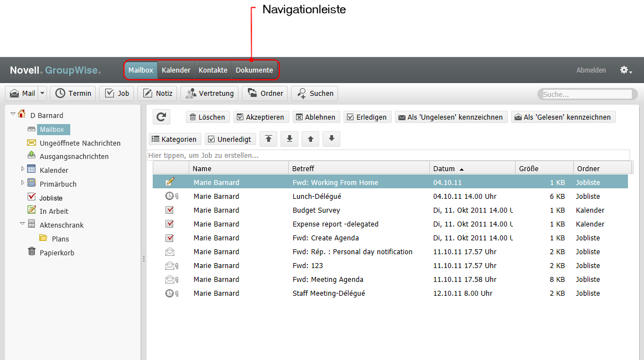
Task: Create a new Job from the toolbar
Action: pos(117,93)
